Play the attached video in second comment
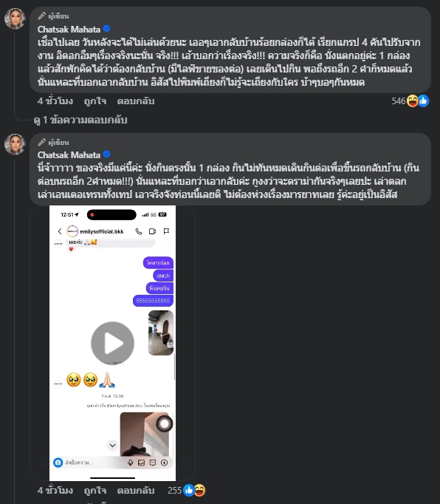The height and width of the screenshot is (504, 440). tap(112, 343)
